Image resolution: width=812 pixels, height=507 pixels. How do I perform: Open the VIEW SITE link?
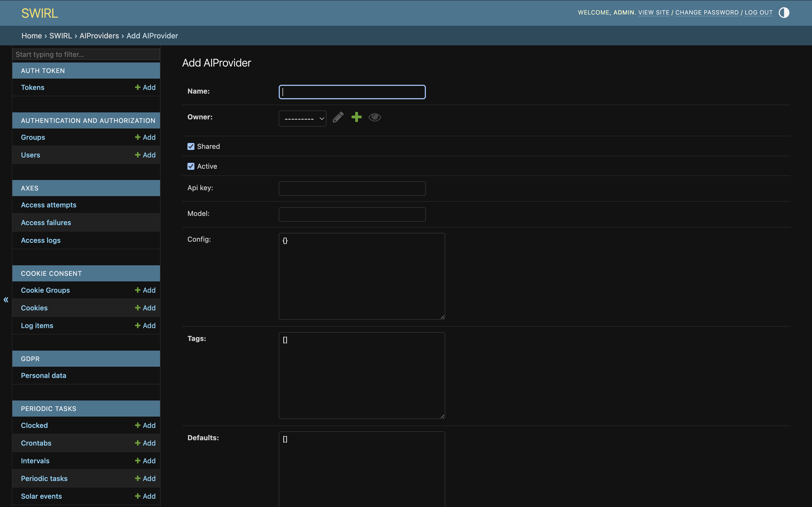click(x=654, y=12)
